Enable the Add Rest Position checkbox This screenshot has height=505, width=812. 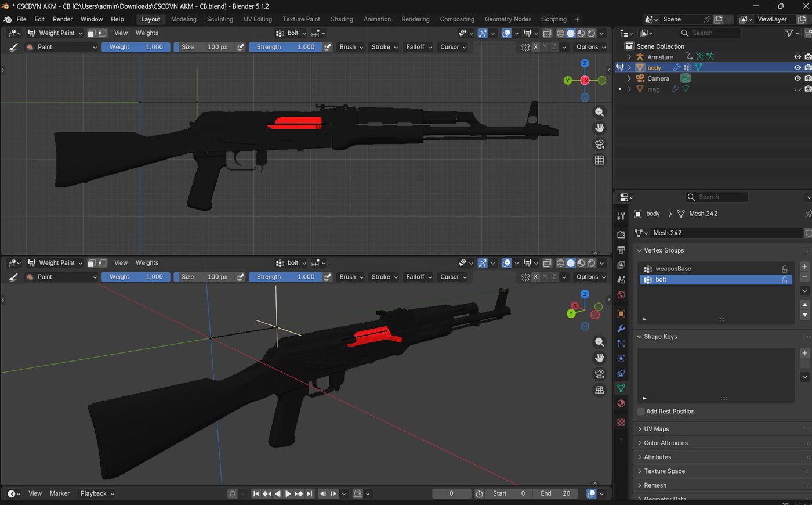pos(641,412)
